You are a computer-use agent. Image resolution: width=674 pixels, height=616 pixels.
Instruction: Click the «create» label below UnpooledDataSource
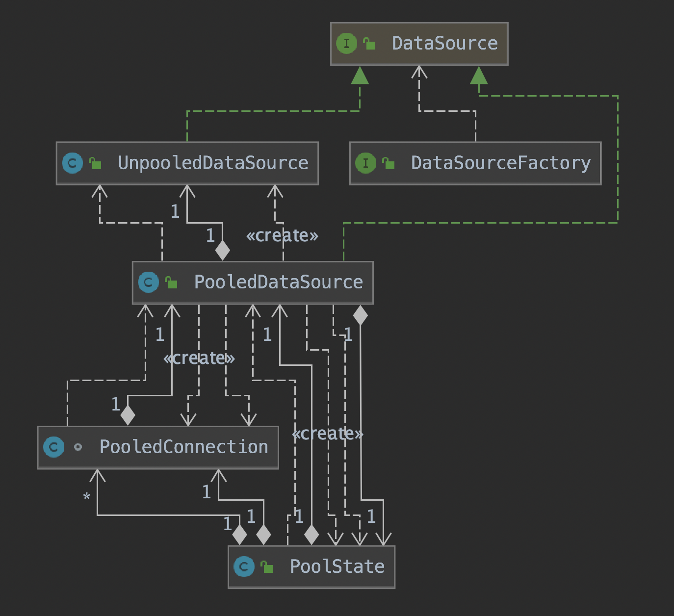point(282,235)
